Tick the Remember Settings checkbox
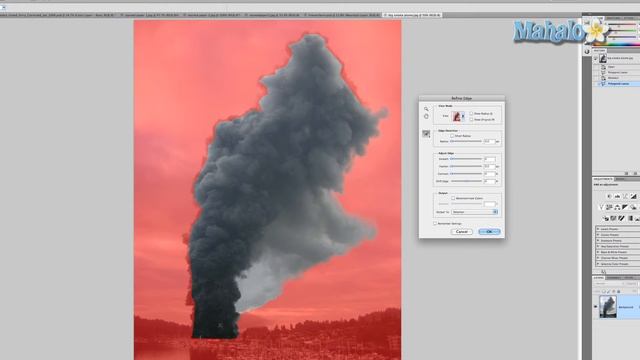This screenshot has height=360, width=640. click(x=435, y=223)
